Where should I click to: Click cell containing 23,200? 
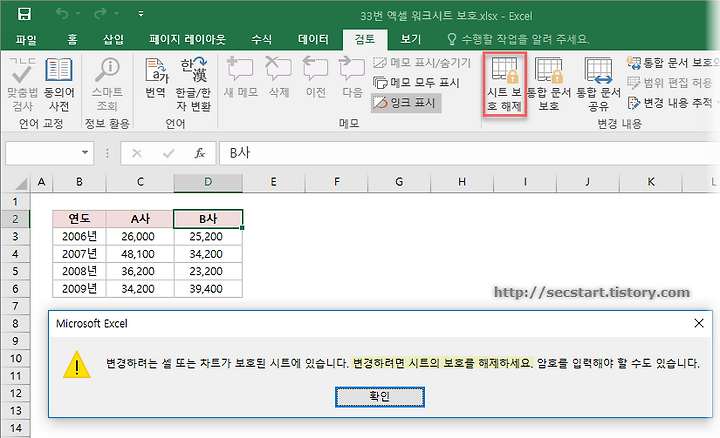(x=208, y=271)
